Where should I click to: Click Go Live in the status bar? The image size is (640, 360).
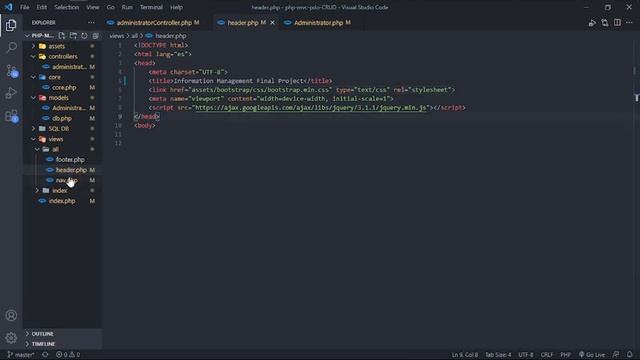pyautogui.click(x=592, y=355)
